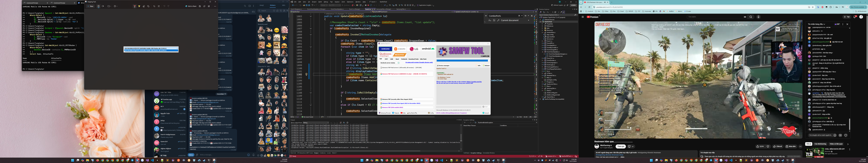Screen dimensions: 868x163
Task: Undo the last edit in Snipping Tool
Action: pyautogui.click(x=164, y=6)
